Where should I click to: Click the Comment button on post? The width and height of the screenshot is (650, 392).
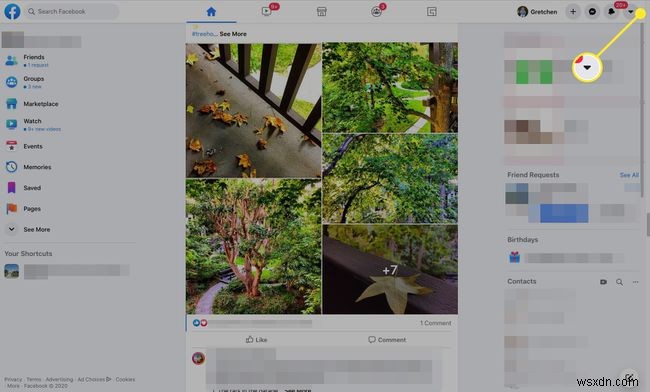[x=387, y=340]
